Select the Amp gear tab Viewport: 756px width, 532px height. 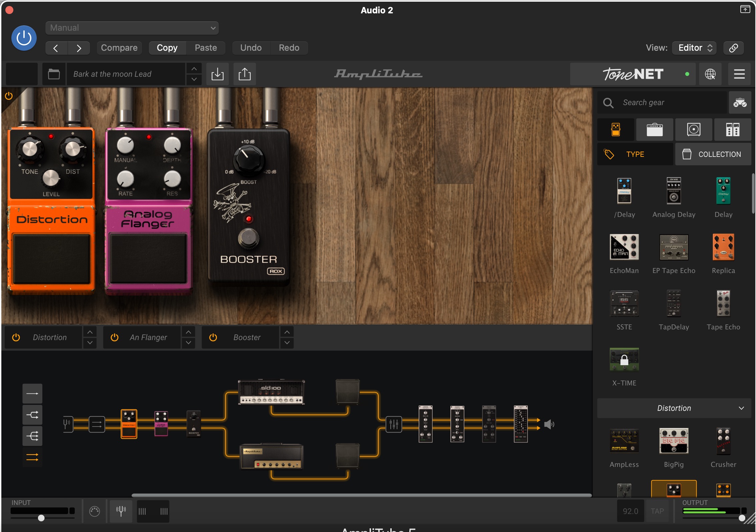coord(655,129)
